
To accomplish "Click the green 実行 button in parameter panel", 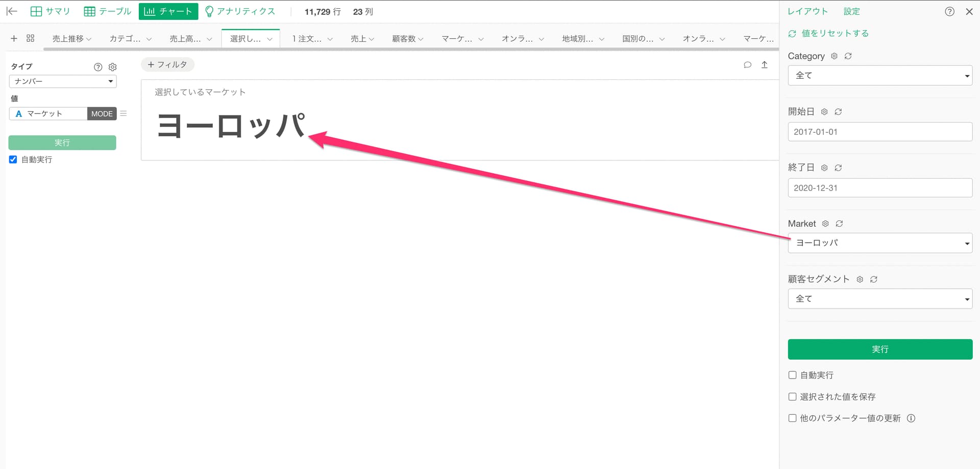I will tap(879, 349).
